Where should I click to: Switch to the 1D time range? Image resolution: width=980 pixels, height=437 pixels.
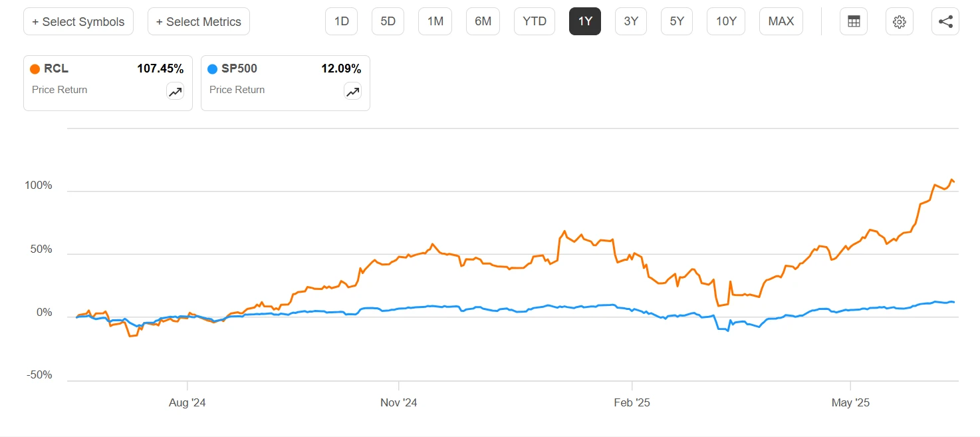(x=341, y=21)
